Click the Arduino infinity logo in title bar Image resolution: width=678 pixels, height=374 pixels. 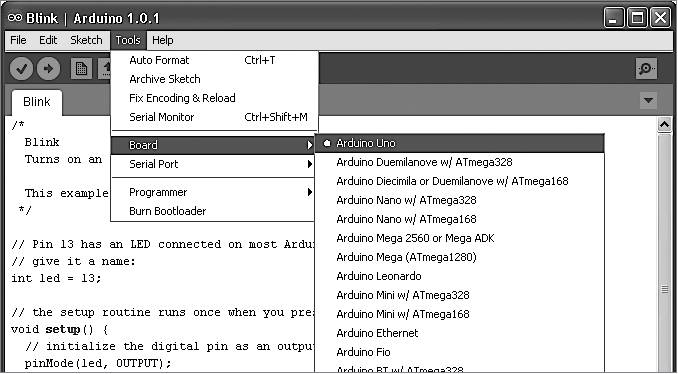[15, 18]
